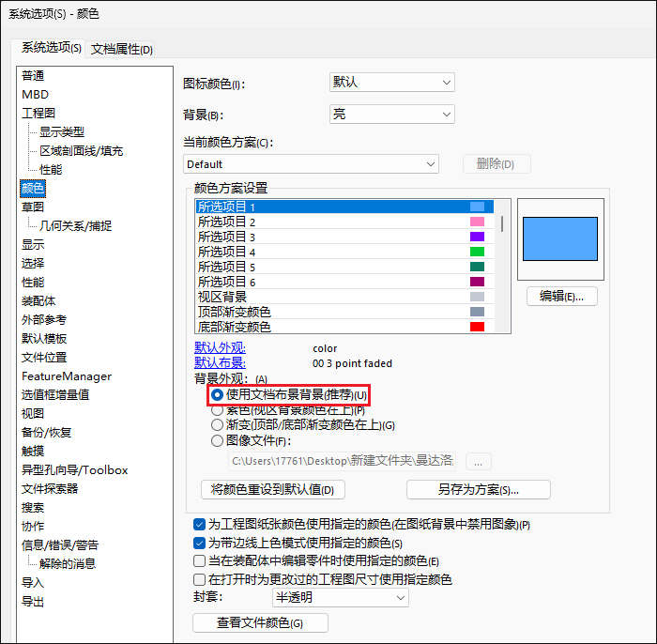Select 所选项目 6 in color list
This screenshot has width=657, height=644.
[x=344, y=282]
